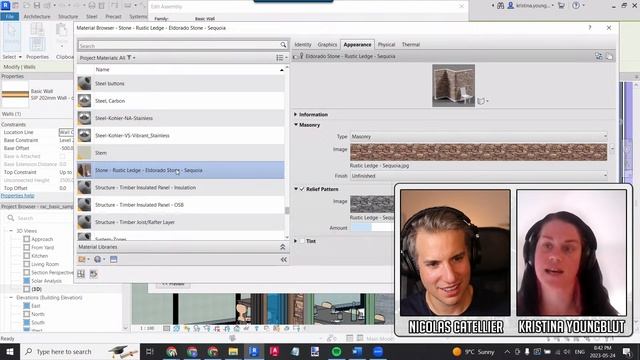Screen dimensions: 640x360
Task: Click the material preview thumbnail
Action: tap(453, 85)
